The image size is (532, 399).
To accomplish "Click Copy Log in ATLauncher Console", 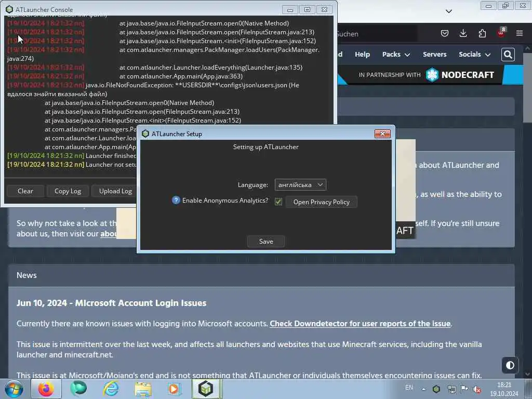I will pos(68,191).
